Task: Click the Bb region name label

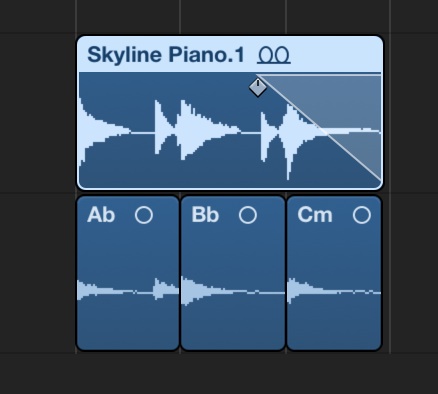Action: tap(205, 215)
